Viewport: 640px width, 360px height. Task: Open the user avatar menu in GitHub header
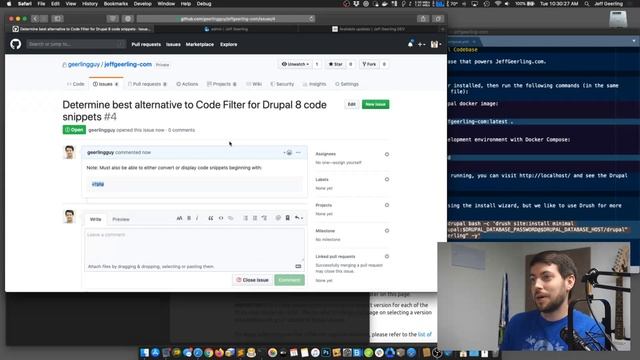[x=436, y=44]
